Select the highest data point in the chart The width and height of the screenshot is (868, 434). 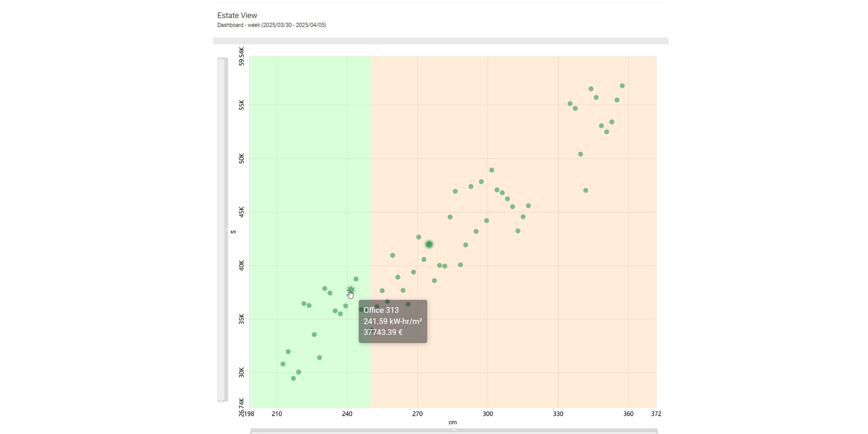click(x=622, y=86)
